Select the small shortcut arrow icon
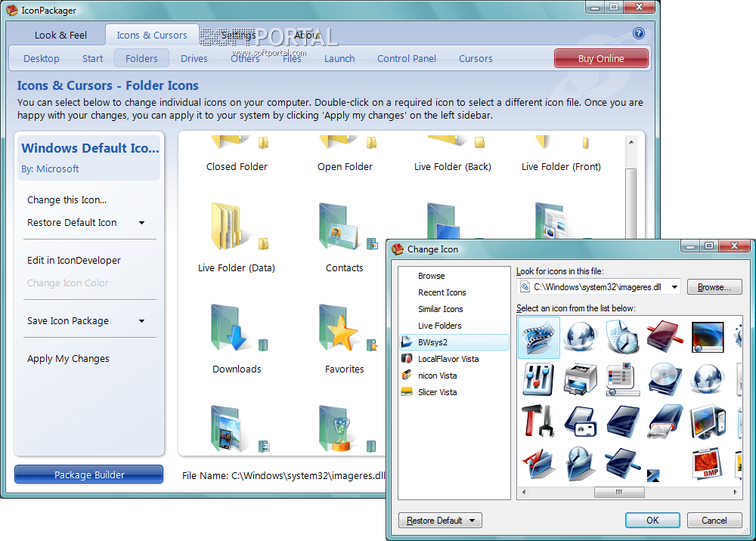The width and height of the screenshot is (756, 541). tap(653, 475)
